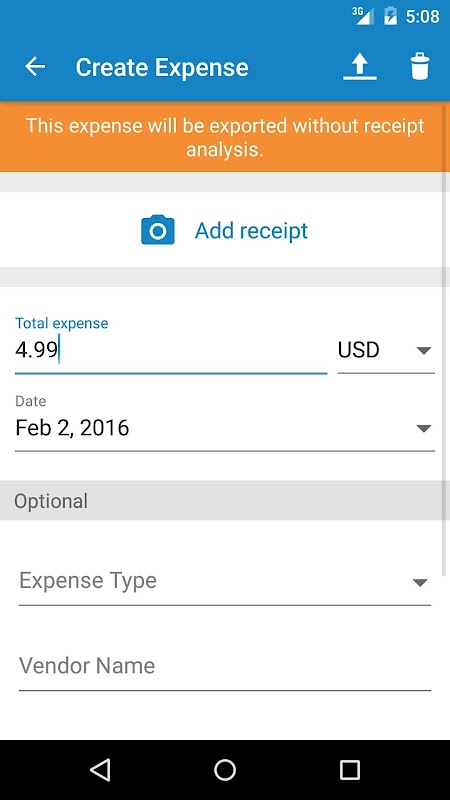Tap the battery status icon
This screenshot has width=450, height=800.
point(390,16)
